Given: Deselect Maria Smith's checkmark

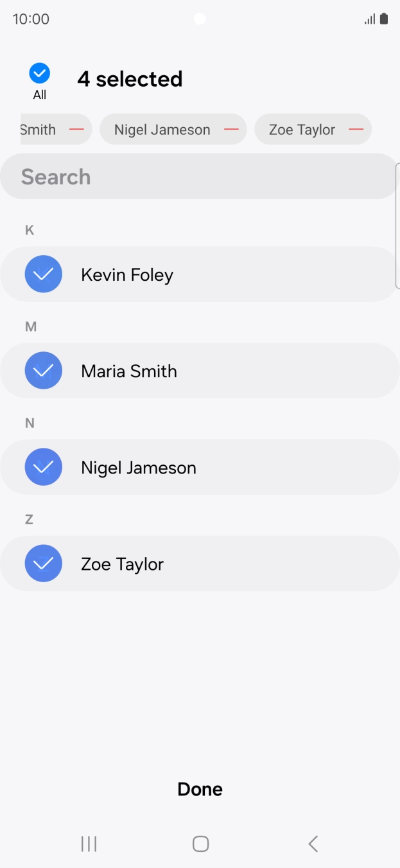Looking at the screenshot, I should click(44, 371).
